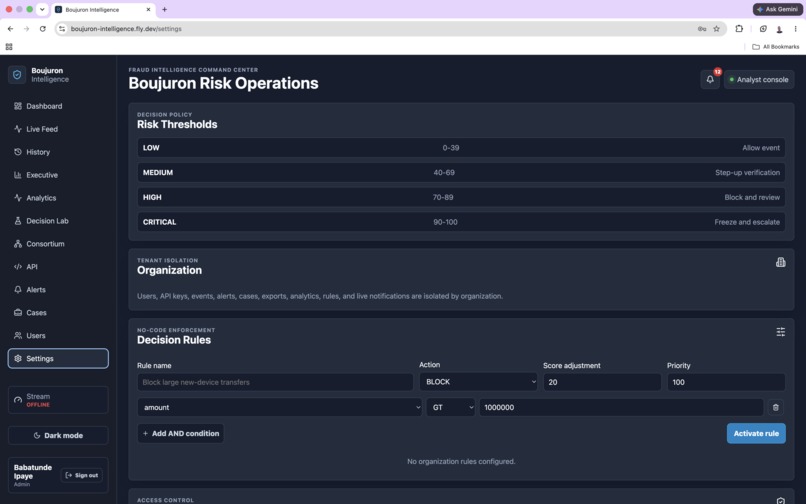This screenshot has height=504, width=806.
Task: Click the Stream gauge icon
Action: pyautogui.click(x=18, y=400)
